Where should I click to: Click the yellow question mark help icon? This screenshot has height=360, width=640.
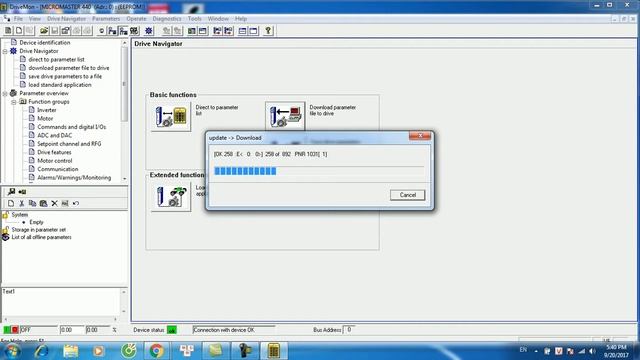[268, 31]
